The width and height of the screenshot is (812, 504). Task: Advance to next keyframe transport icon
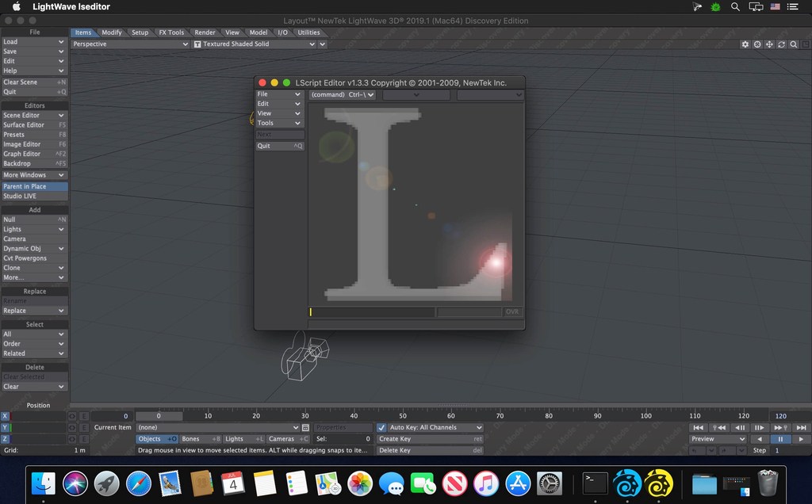coord(780,427)
